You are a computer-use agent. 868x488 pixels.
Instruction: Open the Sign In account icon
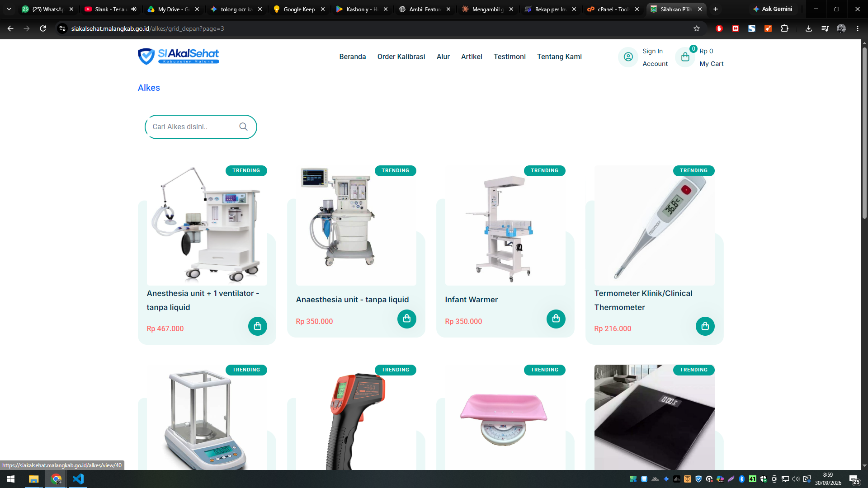tap(628, 57)
